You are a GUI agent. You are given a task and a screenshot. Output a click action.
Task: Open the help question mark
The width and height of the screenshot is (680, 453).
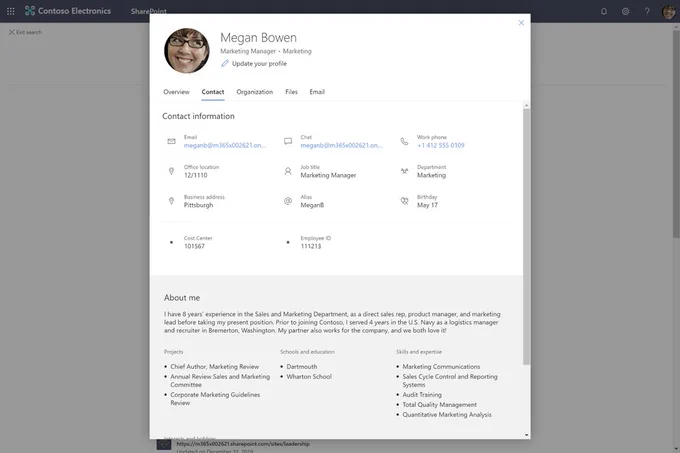pos(647,11)
